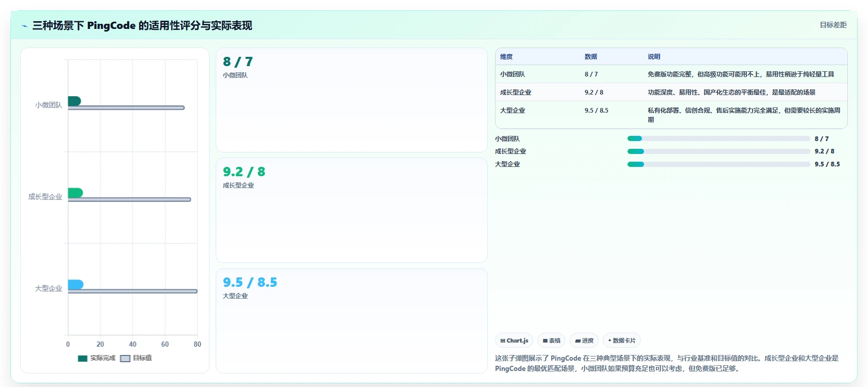This screenshot has height=387, width=868.
Task: Toggle the 实际完成 legend entry
Action: tap(97, 358)
